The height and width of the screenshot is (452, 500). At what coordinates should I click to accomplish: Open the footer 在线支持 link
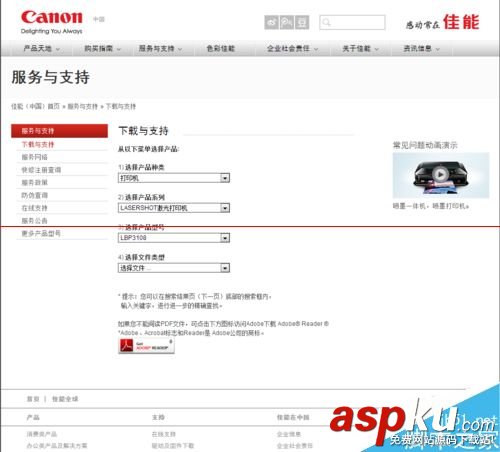[x=164, y=434]
